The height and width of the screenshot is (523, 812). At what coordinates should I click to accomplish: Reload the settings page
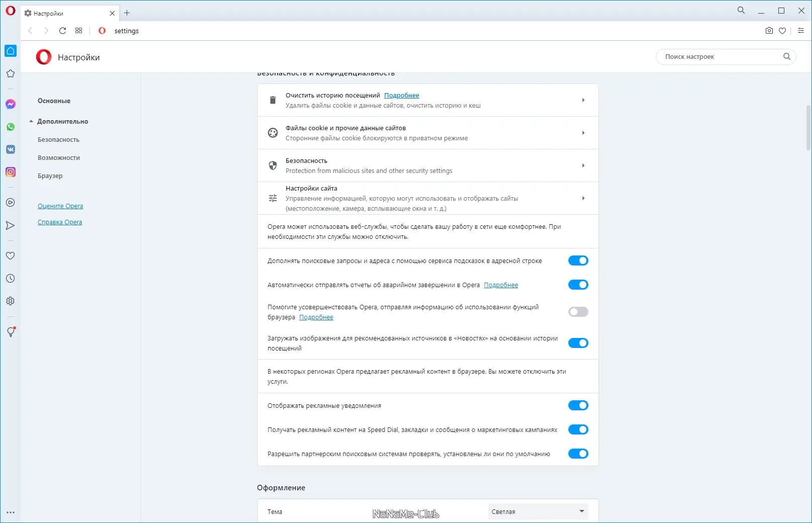62,31
